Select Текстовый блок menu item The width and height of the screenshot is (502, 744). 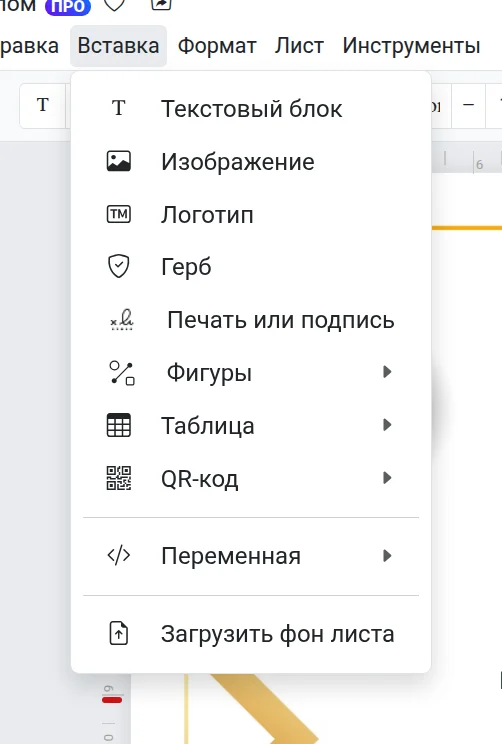(251, 108)
